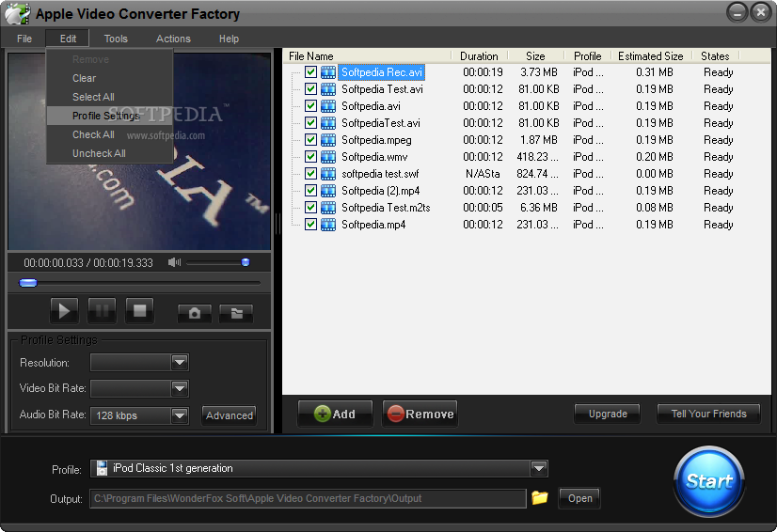Click the film icon for Softpedia.mp4
Image resolution: width=777 pixels, height=532 pixels.
point(328,225)
